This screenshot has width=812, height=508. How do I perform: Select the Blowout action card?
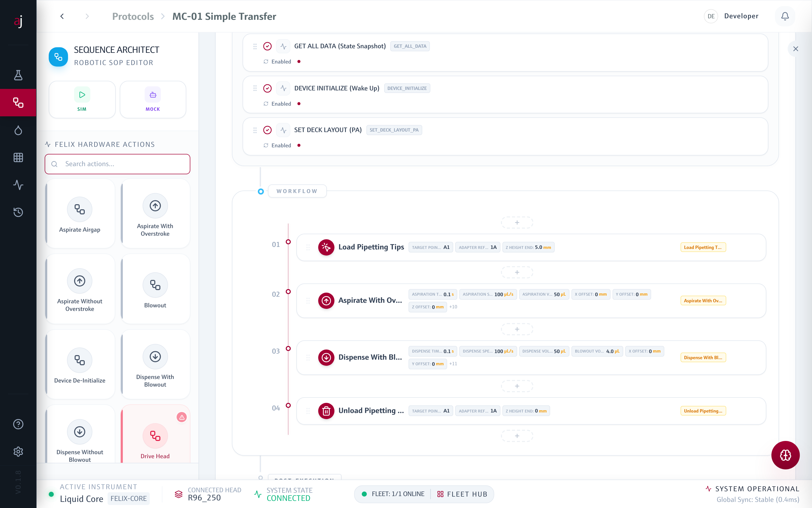(x=155, y=289)
